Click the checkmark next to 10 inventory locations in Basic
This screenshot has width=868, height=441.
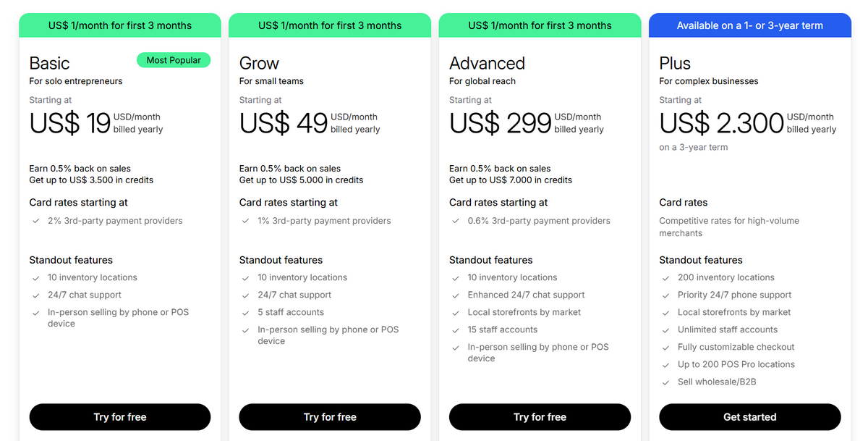(x=35, y=277)
